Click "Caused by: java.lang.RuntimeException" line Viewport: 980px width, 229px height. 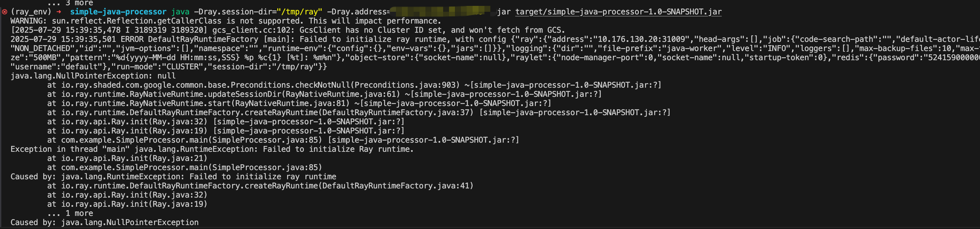(173, 176)
